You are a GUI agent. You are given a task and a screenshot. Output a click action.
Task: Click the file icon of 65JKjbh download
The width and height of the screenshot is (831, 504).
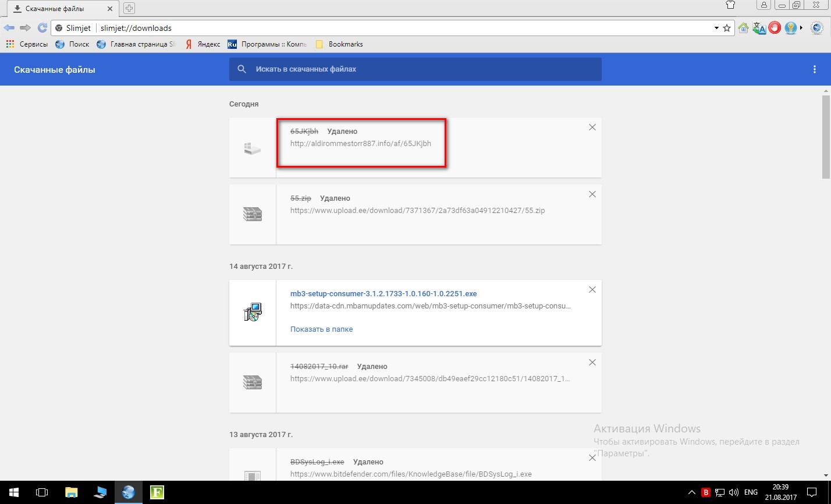pos(253,148)
